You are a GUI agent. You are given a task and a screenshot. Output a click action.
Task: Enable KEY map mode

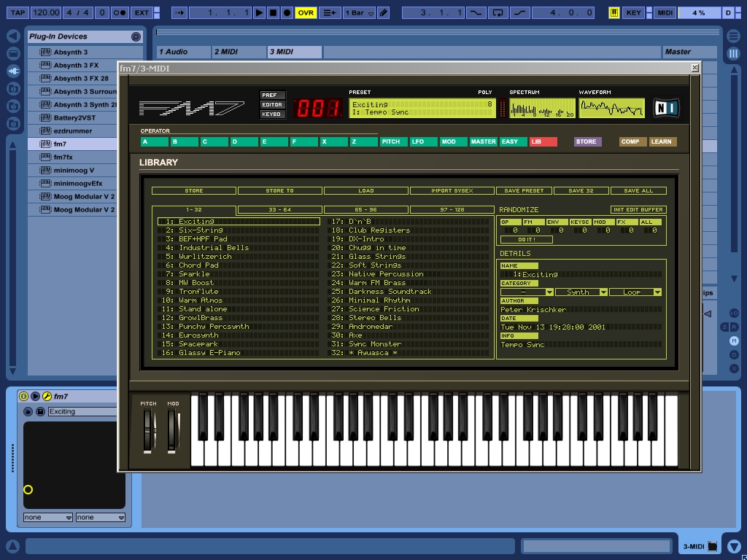633,13
